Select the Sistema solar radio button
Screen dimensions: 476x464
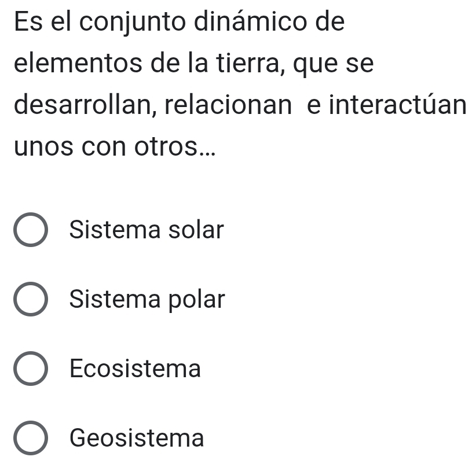point(30,231)
